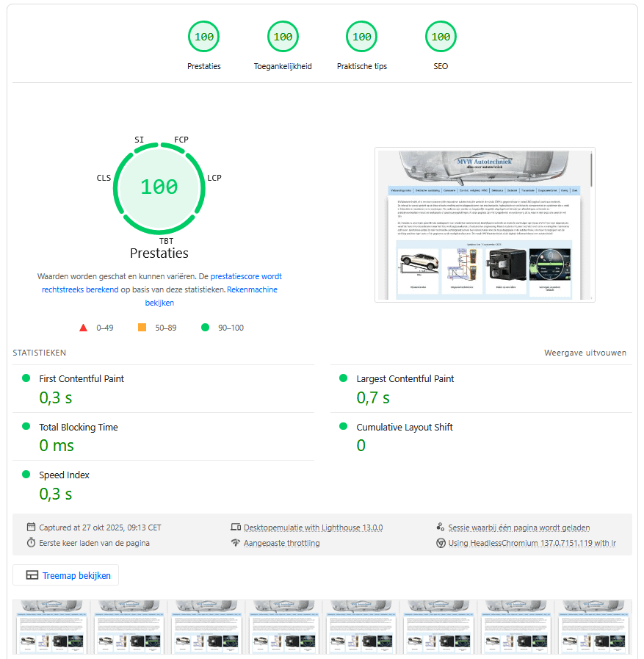Click the Praktische tips score gauge

[361, 37]
